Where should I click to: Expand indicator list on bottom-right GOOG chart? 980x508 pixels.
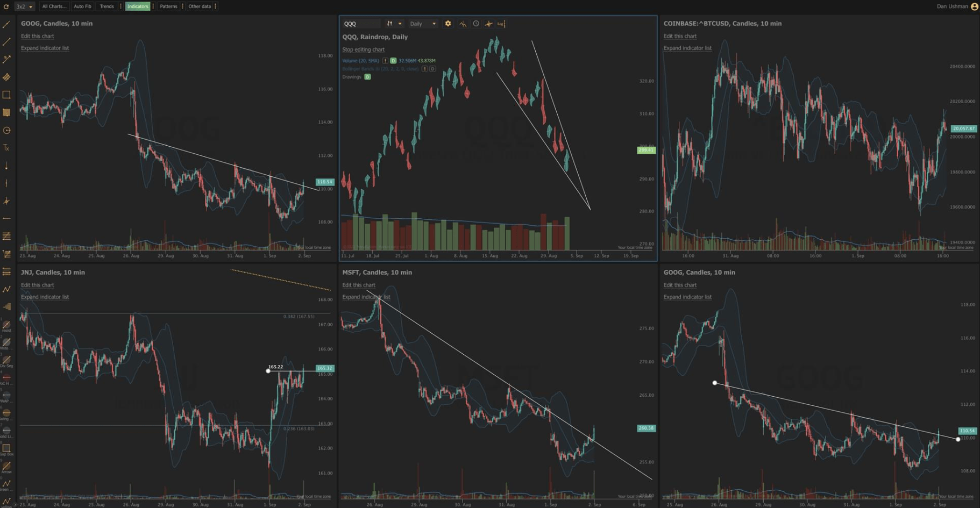[x=687, y=297]
